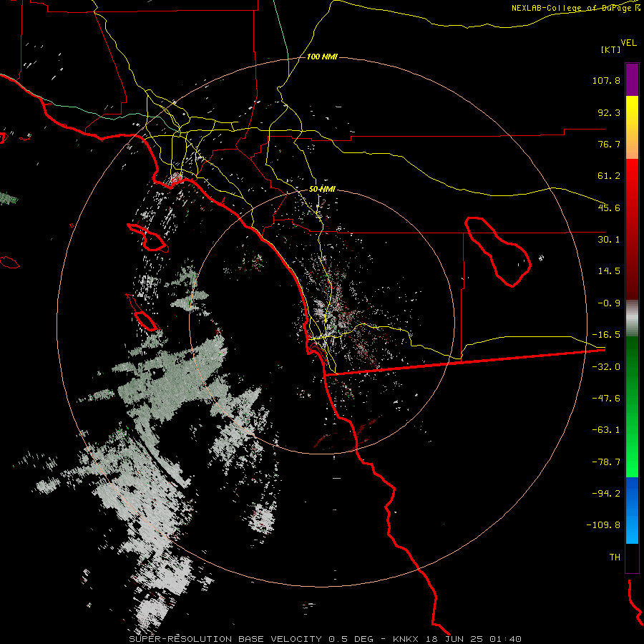
Task: Select the -63.1 scale value
Action: pyautogui.click(x=606, y=430)
